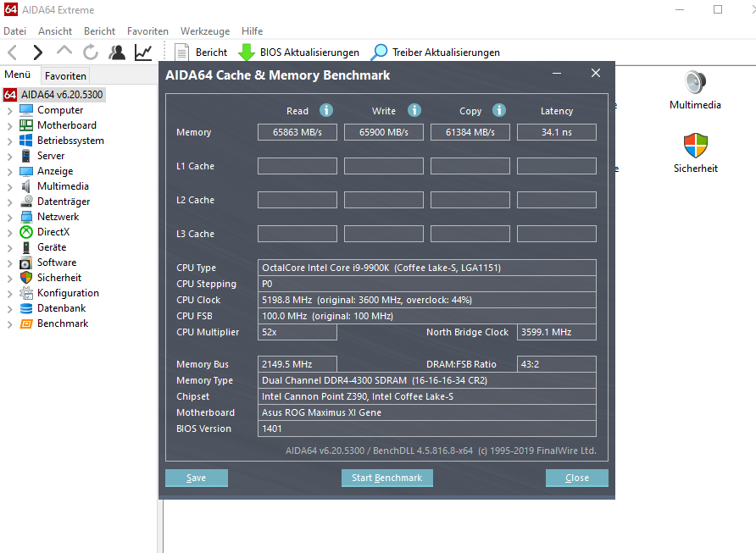Expand the Server tree node
The height and width of the screenshot is (553, 756).
[x=9, y=157]
